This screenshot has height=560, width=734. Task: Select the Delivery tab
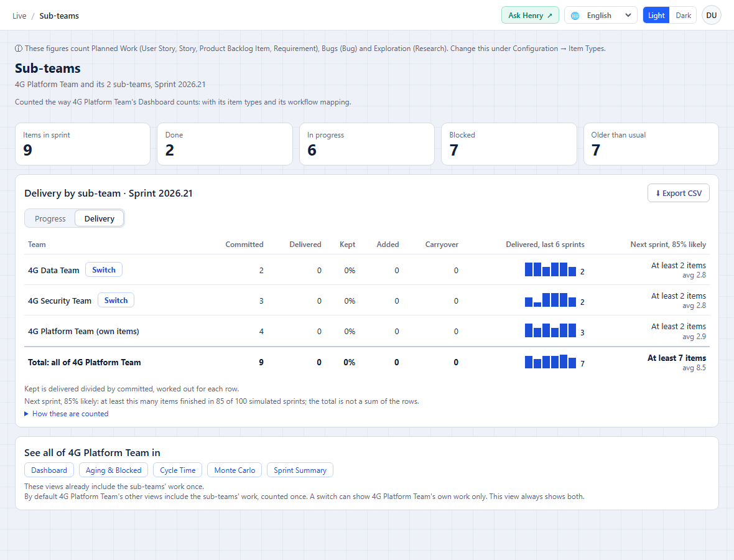pyautogui.click(x=100, y=218)
